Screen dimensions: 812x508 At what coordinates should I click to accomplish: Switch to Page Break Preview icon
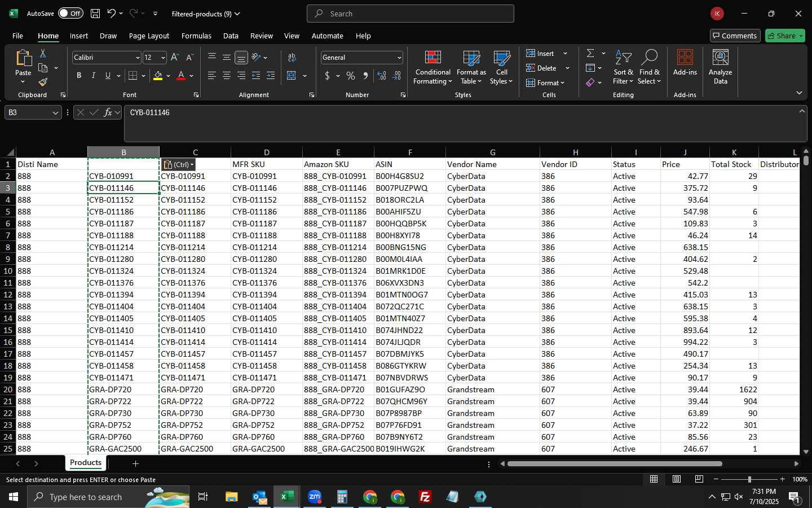pos(699,479)
